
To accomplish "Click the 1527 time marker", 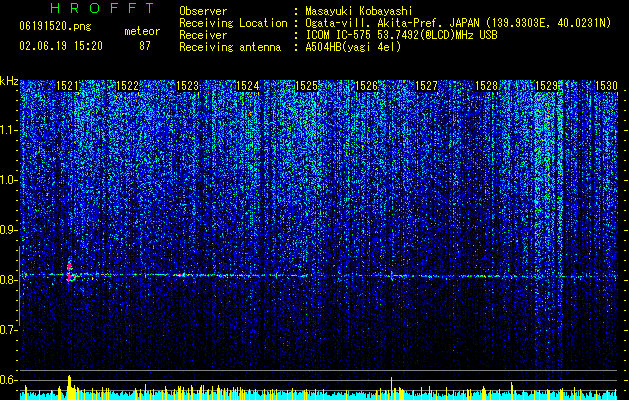I will pyautogui.click(x=426, y=86).
